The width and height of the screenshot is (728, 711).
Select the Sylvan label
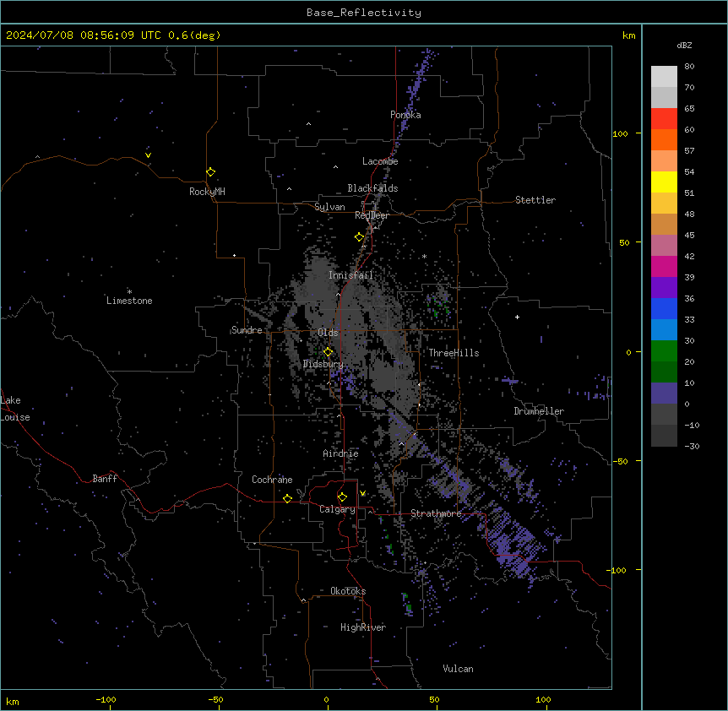[x=329, y=207]
